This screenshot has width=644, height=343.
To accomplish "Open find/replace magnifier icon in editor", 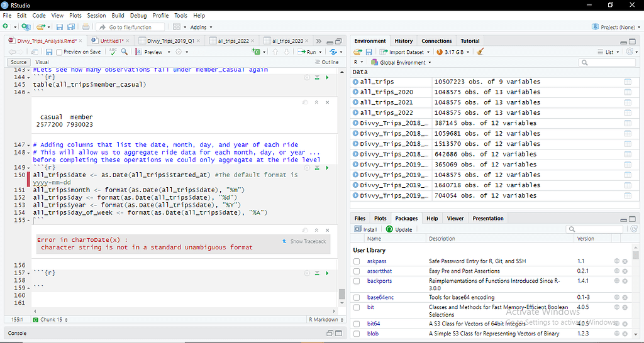I will 124,52.
